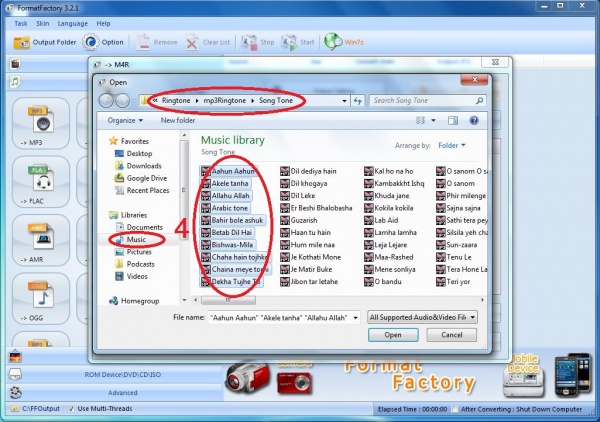Click the File name input field
The height and width of the screenshot is (422, 600).
(280, 318)
